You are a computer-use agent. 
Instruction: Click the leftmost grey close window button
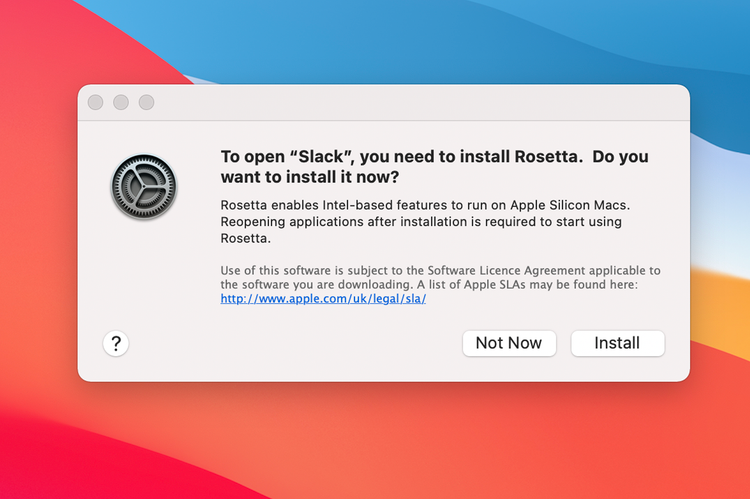96,102
